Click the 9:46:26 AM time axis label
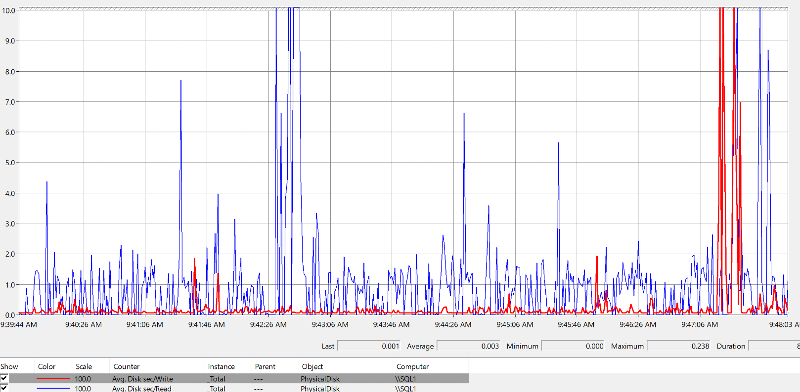The width and height of the screenshot is (800, 392). 638,324
